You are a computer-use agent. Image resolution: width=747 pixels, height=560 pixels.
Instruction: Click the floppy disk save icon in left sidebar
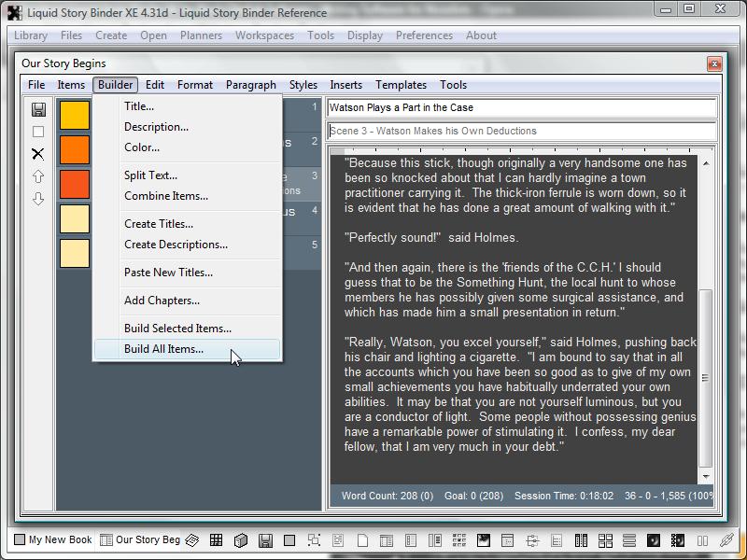(38, 109)
